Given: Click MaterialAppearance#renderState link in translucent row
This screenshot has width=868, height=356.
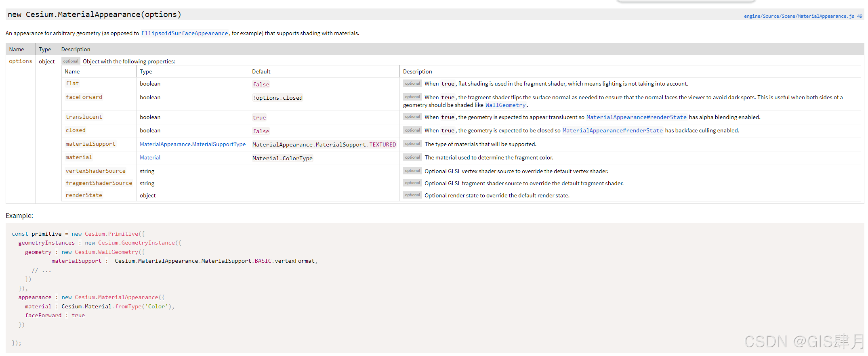Looking at the screenshot, I should click(637, 117).
